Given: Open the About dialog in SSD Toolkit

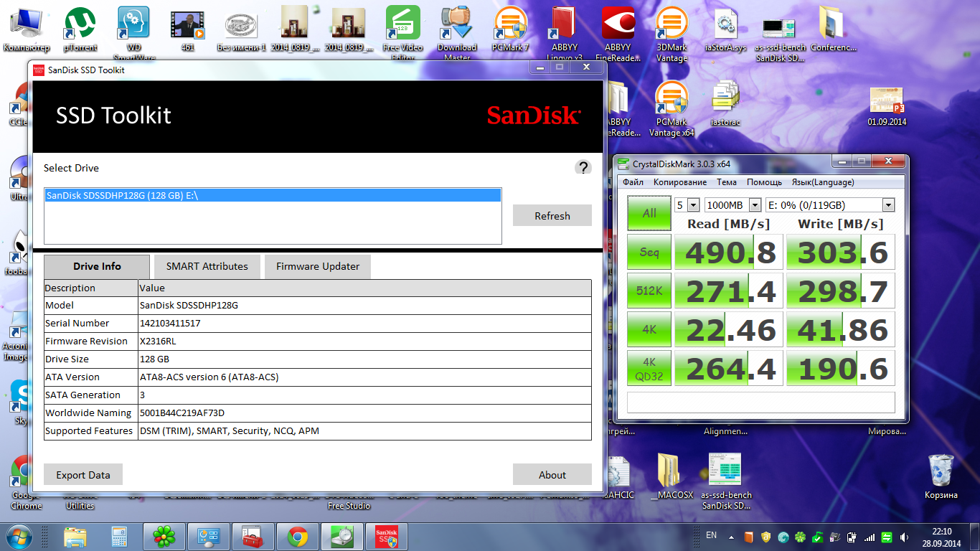Looking at the screenshot, I should [552, 474].
